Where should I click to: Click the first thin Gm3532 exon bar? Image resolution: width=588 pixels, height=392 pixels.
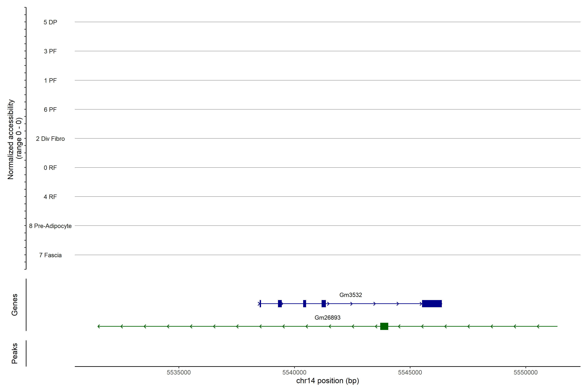260,303
